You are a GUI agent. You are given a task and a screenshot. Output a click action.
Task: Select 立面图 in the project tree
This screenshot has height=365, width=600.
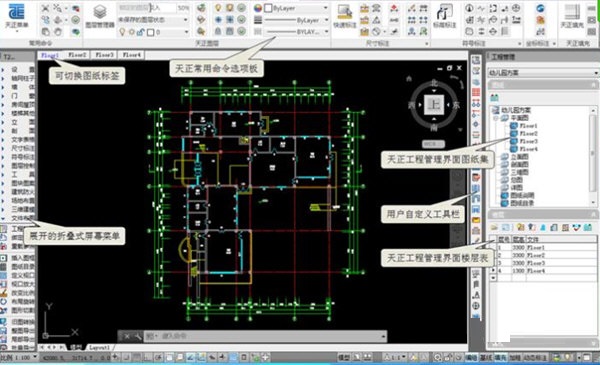(520, 157)
